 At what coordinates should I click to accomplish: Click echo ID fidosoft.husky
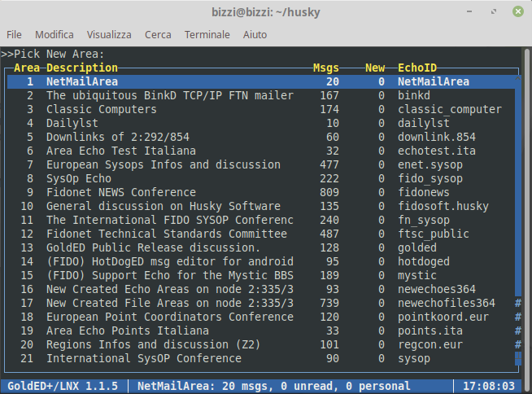(x=443, y=206)
